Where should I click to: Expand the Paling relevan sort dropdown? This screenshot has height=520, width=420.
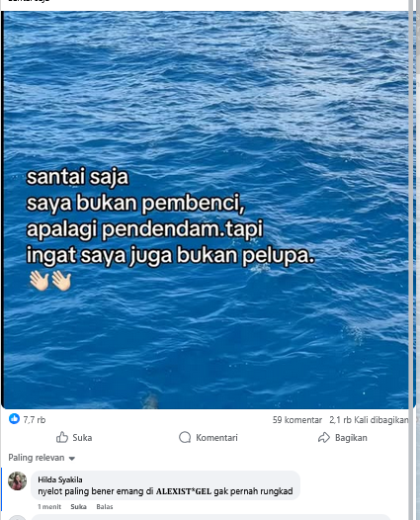(x=42, y=458)
